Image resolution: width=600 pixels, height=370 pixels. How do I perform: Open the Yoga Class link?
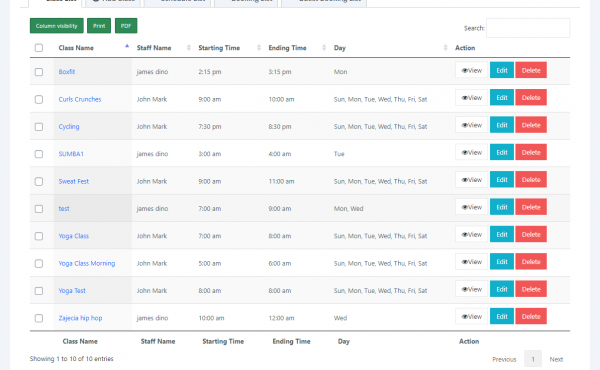[73, 236]
